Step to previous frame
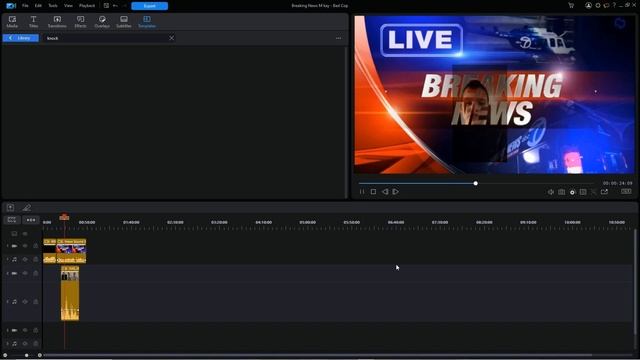The width and height of the screenshot is (640, 360). pyautogui.click(x=384, y=191)
